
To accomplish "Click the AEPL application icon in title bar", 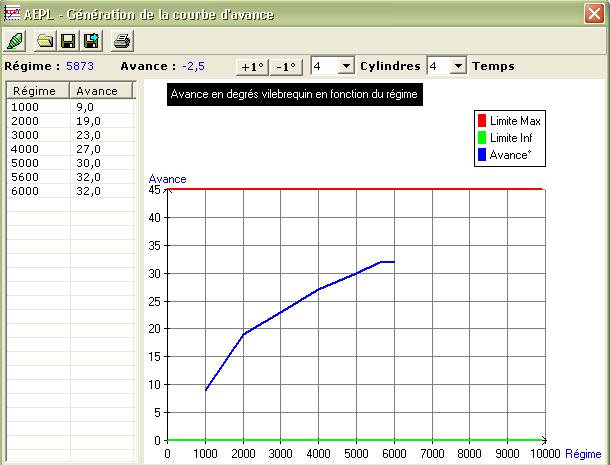I will [x=13, y=13].
